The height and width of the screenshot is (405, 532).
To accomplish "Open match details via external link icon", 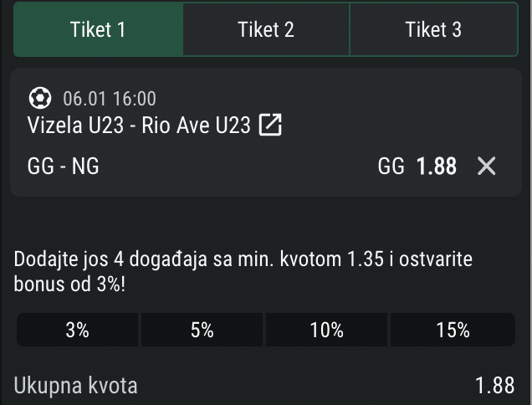I will (x=270, y=126).
